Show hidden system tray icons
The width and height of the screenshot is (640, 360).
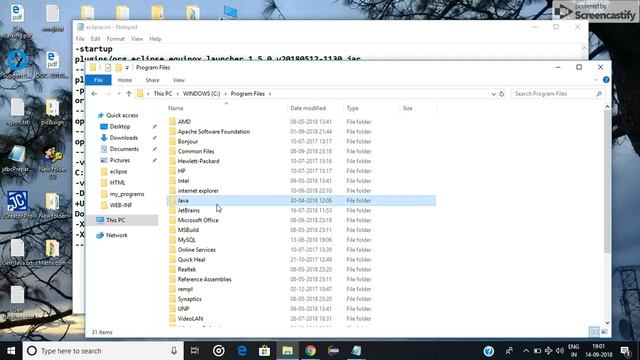tap(526, 351)
